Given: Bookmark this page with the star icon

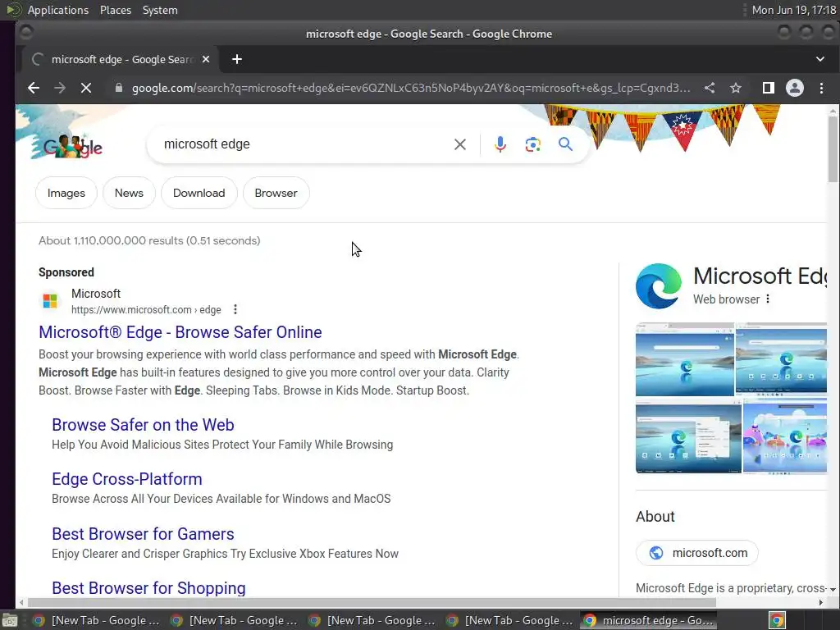Looking at the screenshot, I should point(736,88).
